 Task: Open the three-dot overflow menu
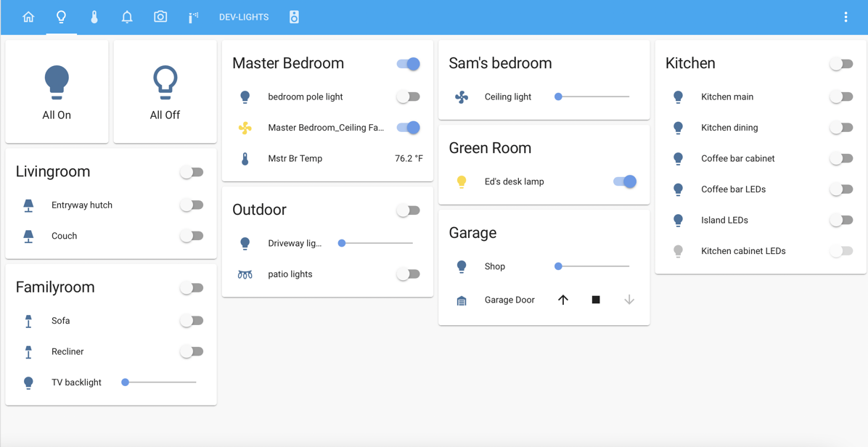pyautogui.click(x=846, y=17)
